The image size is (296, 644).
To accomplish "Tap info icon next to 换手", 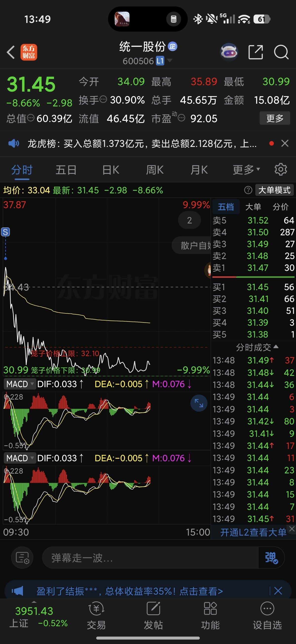I will pos(103,100).
